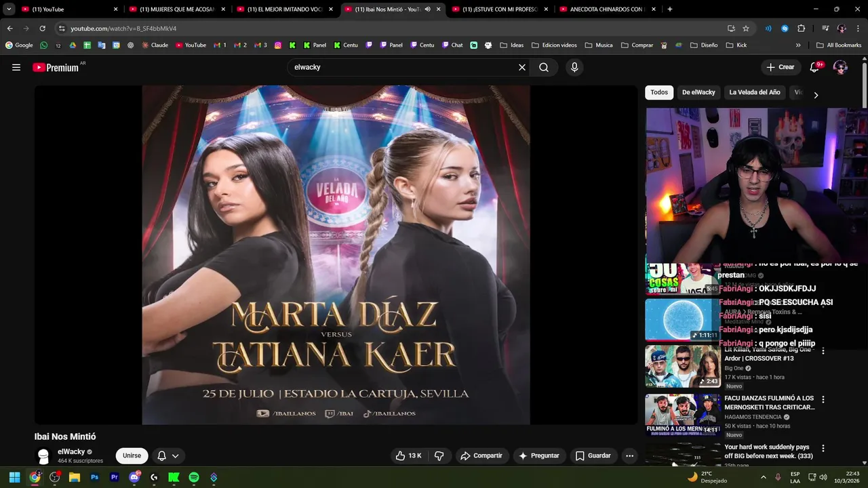Image resolution: width=868 pixels, height=488 pixels.
Task: Open Windows Start menu
Action: pyautogui.click(x=14, y=477)
